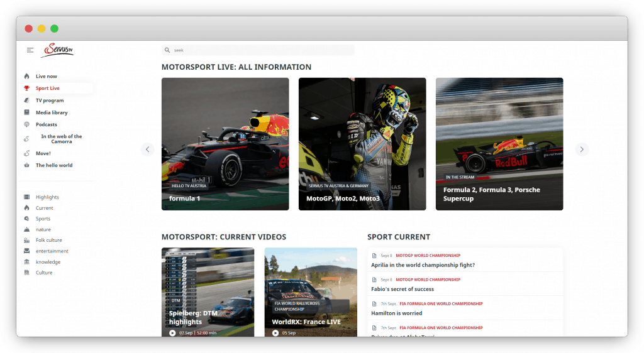Screen dimensions: 644x353
Task: Click the Highlights icon
Action: (x=26, y=197)
